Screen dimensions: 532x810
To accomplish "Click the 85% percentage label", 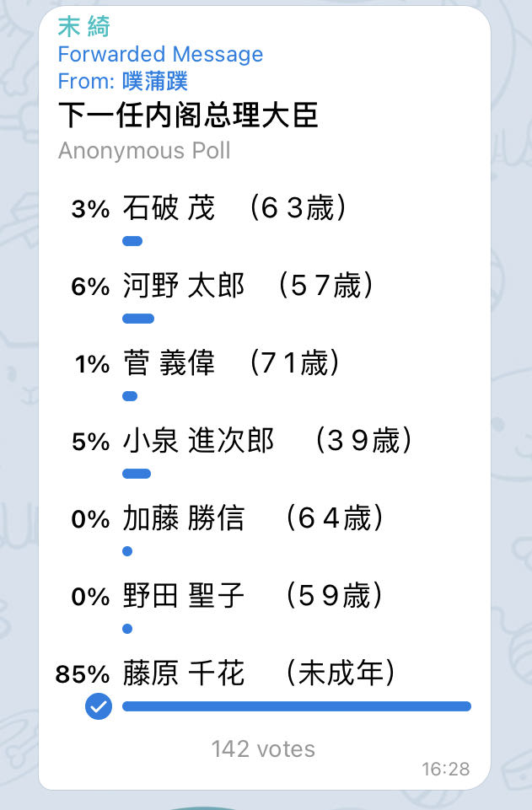I will [x=83, y=674].
